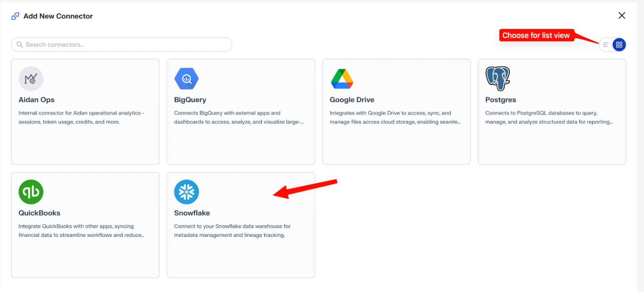Click the Aidan Ops connector logo

tap(31, 79)
